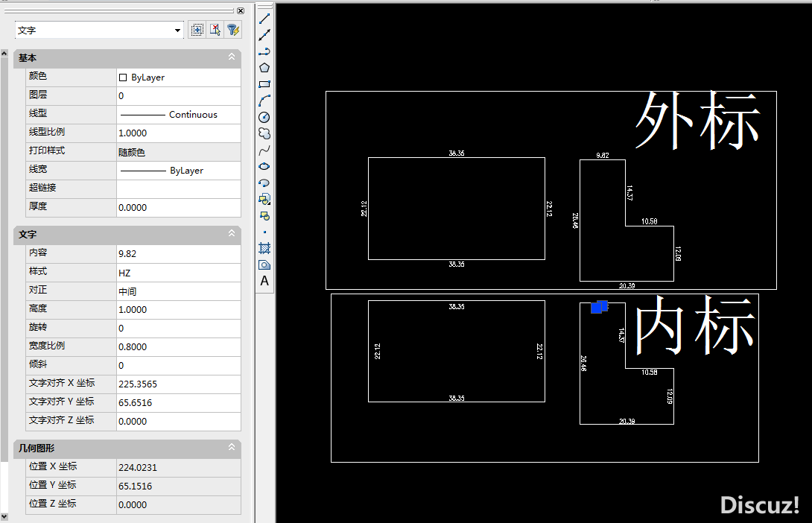Viewport: 812px width, 523px height.
Task: Click the 颜色 ByLayer color swatch
Action: tap(123, 77)
